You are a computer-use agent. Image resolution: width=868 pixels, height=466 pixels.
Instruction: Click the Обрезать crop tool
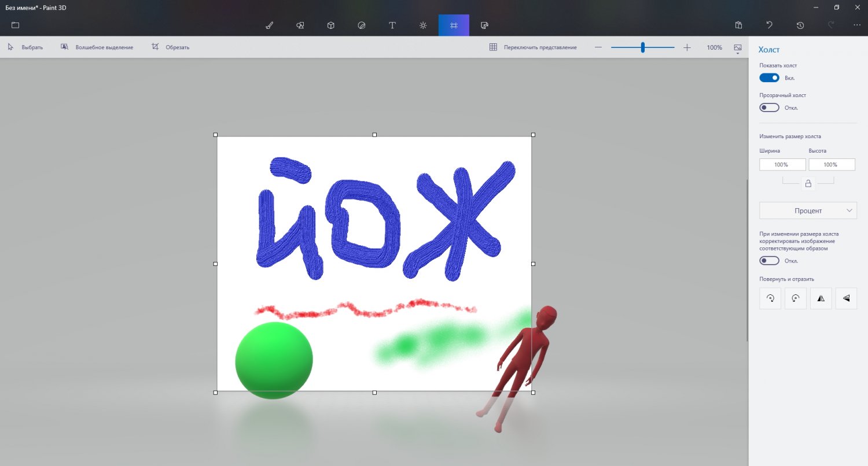tap(170, 47)
